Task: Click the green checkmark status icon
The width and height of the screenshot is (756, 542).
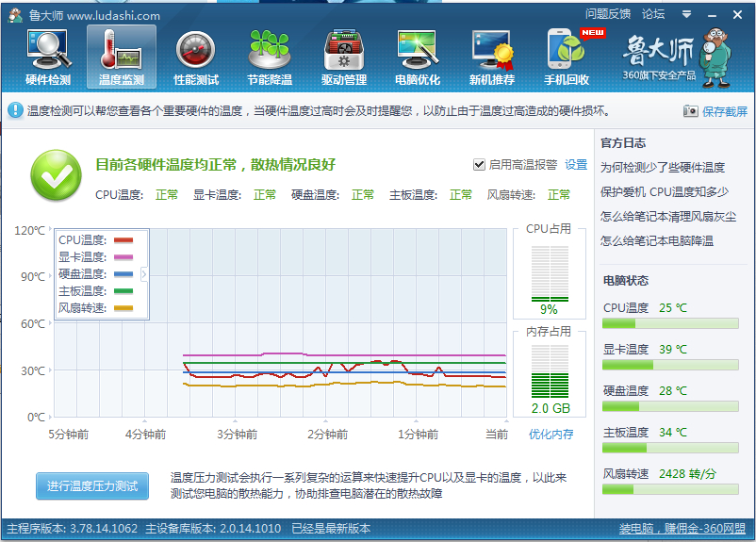Action: pos(56,175)
